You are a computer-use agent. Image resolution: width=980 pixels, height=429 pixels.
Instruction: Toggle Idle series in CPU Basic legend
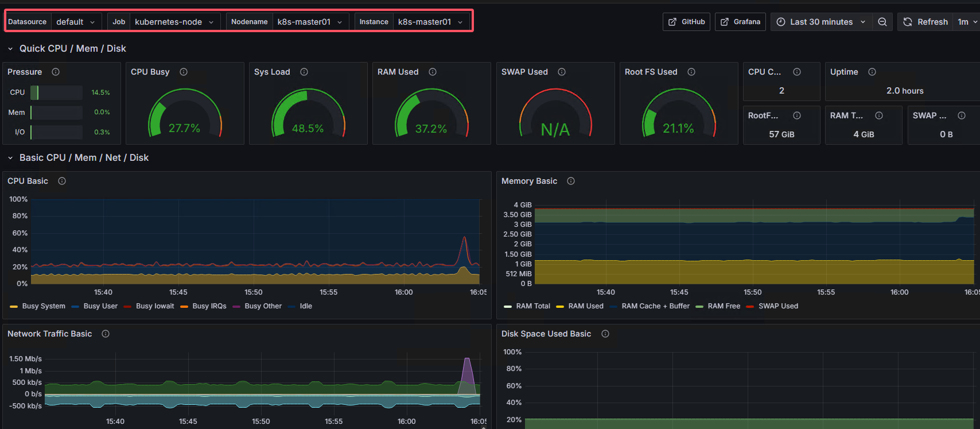tap(306, 306)
